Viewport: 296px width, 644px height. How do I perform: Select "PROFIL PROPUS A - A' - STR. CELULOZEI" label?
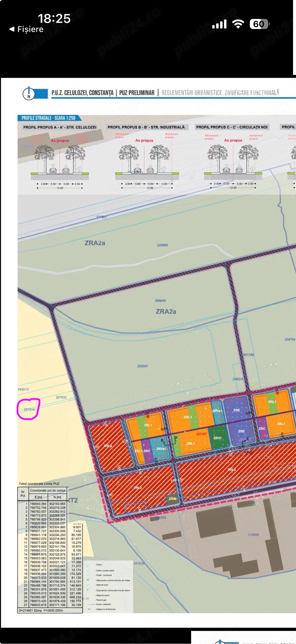(x=60, y=127)
